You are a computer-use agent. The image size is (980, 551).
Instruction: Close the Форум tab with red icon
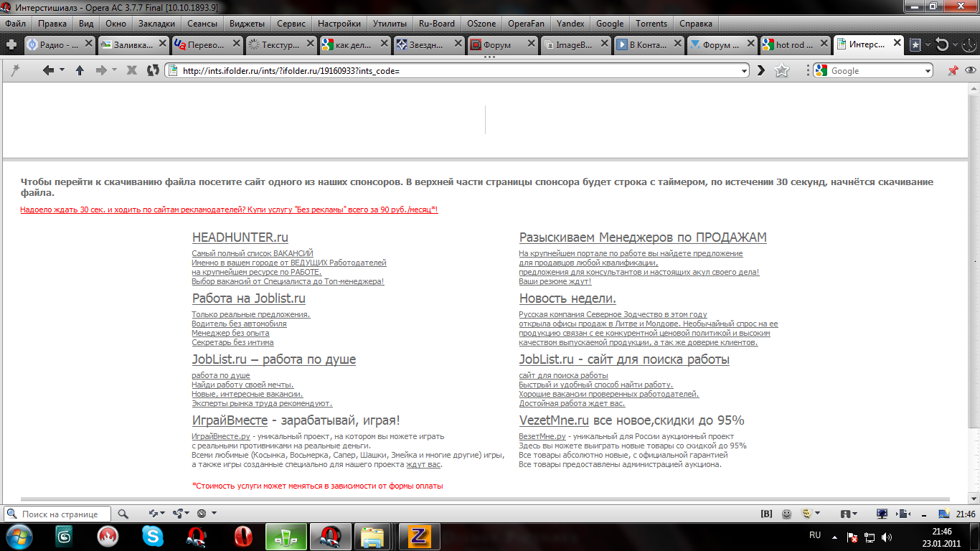pyautogui.click(x=531, y=44)
